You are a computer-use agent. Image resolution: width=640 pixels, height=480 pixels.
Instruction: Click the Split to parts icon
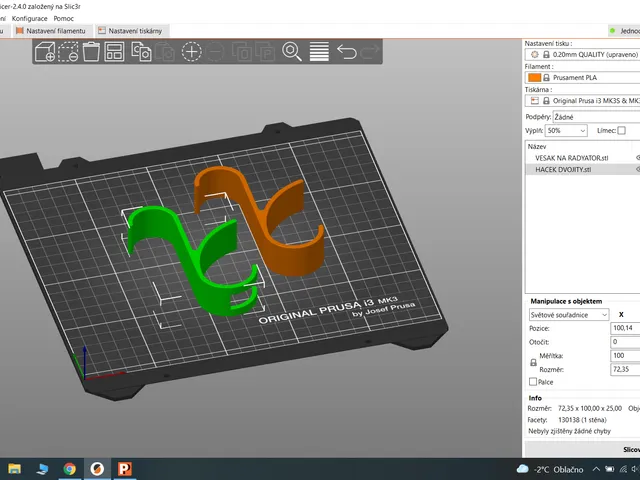coord(265,51)
